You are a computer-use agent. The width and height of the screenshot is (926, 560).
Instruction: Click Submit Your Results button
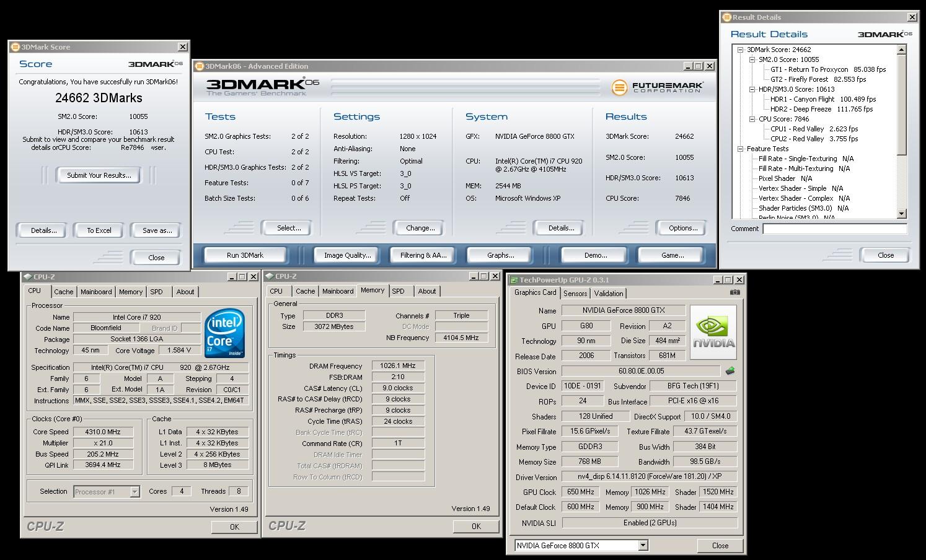coord(99,175)
